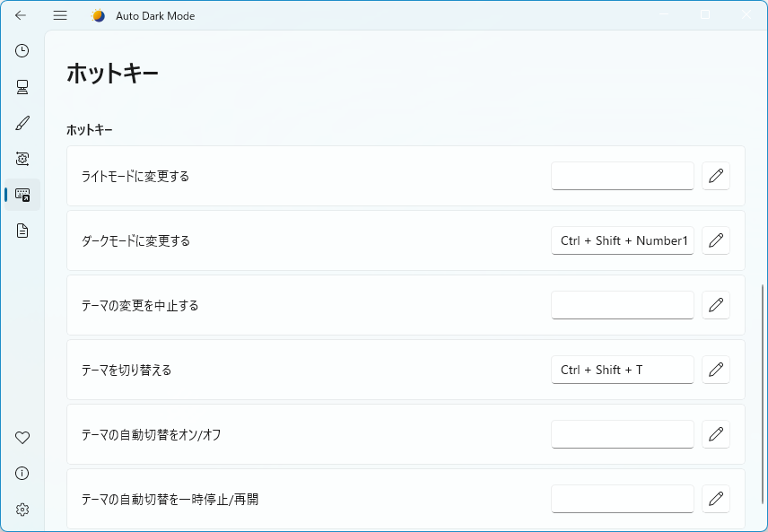Edit the テーマの自動切替をオン/オフ hotkey
This screenshot has height=532, width=768.
point(715,434)
